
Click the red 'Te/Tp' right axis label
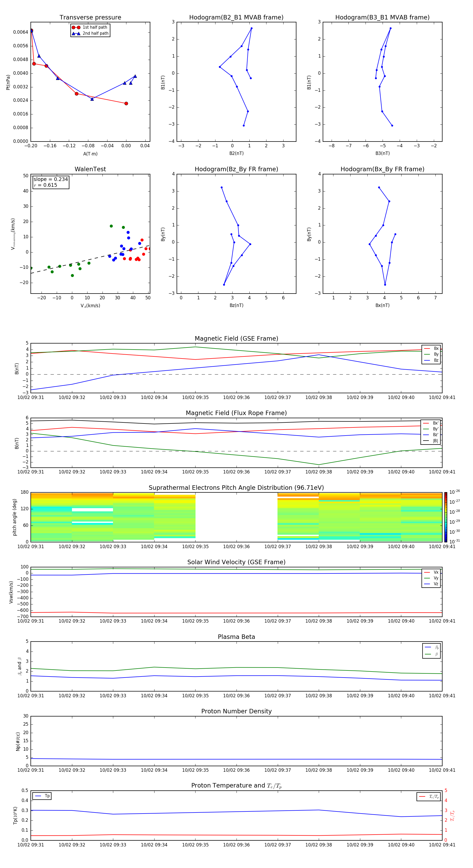pyautogui.click(x=453, y=815)
